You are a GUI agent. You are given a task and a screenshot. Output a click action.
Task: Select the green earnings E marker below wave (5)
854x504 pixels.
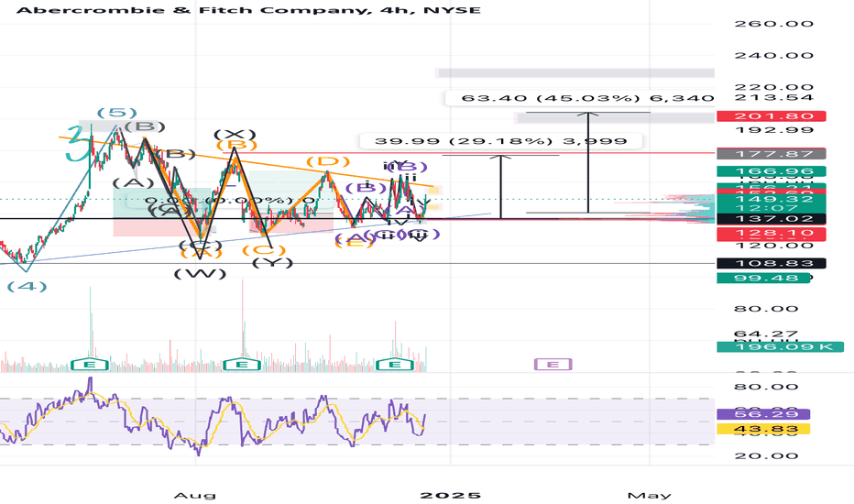point(90,365)
